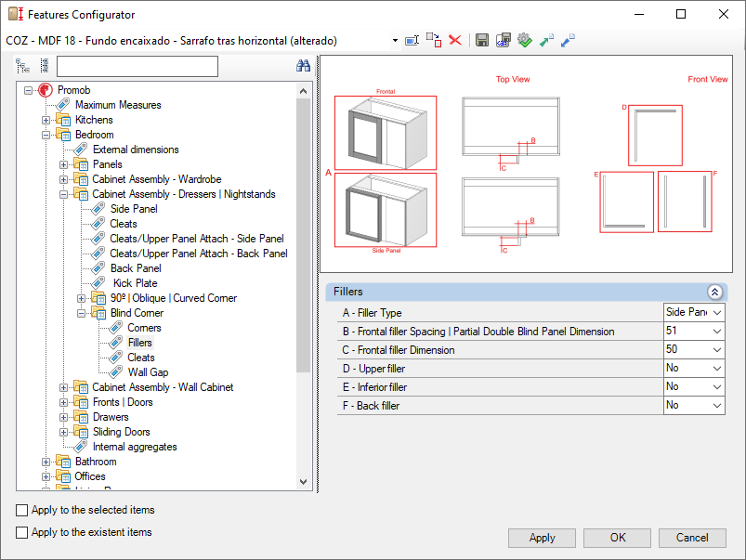Click the Apply button
Screen dimensions: 746x560
(542, 538)
